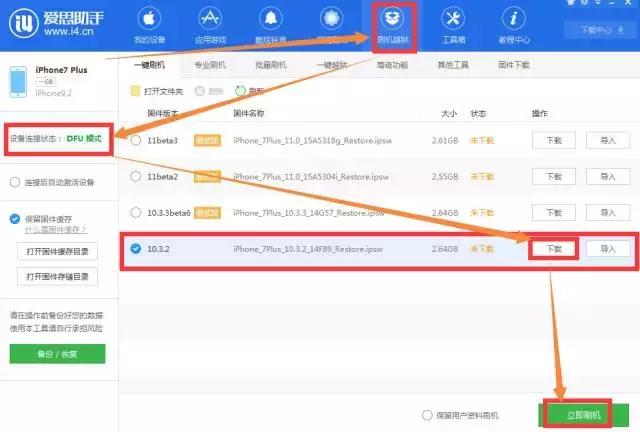Click 打开固件缓存目录 button
The image size is (640, 432).
click(x=58, y=252)
